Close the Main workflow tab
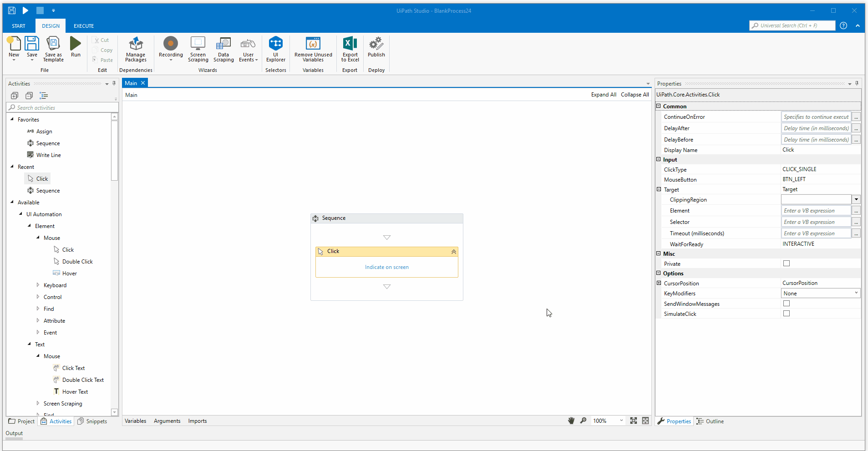This screenshot has width=868, height=451. (x=143, y=83)
